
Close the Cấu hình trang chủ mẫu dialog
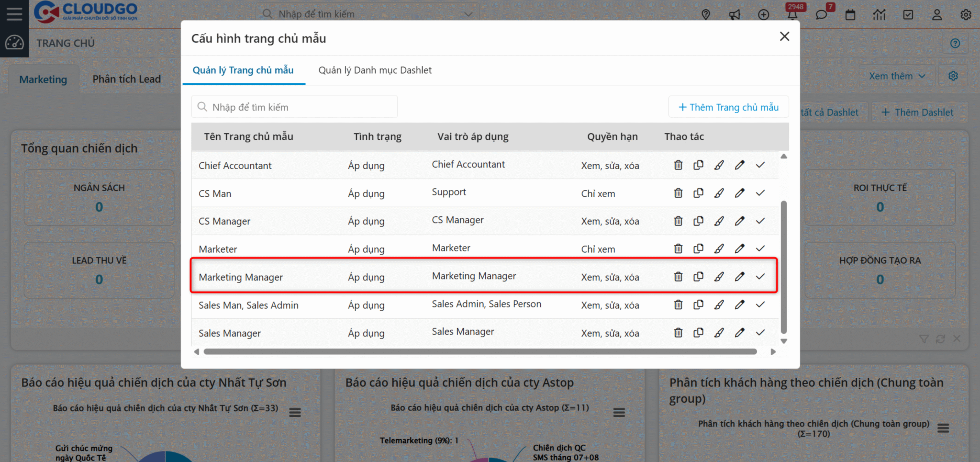coord(784,36)
